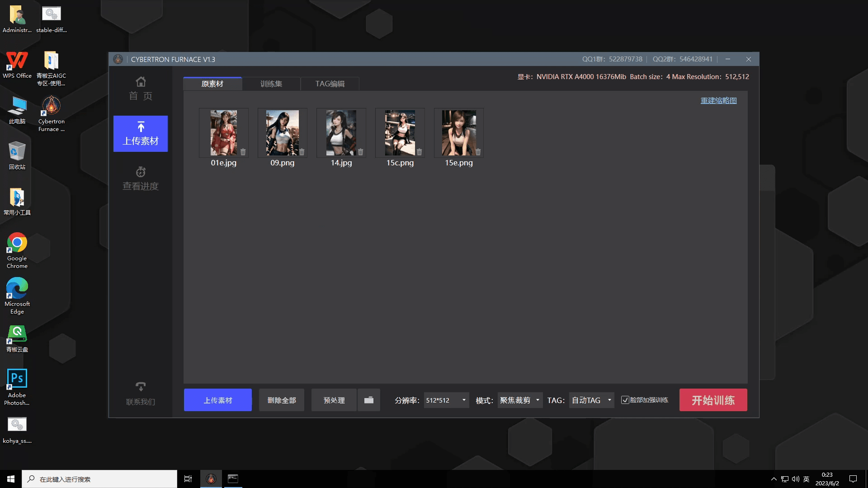Switch to the TAG编辑 tag editor tab
The width and height of the screenshot is (868, 488).
[330, 84]
